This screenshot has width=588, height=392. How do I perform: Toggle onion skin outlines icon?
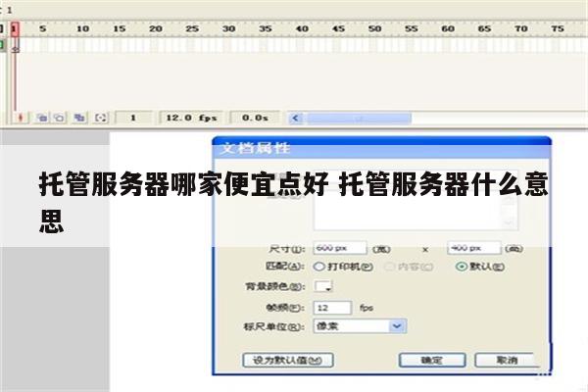coord(59,118)
